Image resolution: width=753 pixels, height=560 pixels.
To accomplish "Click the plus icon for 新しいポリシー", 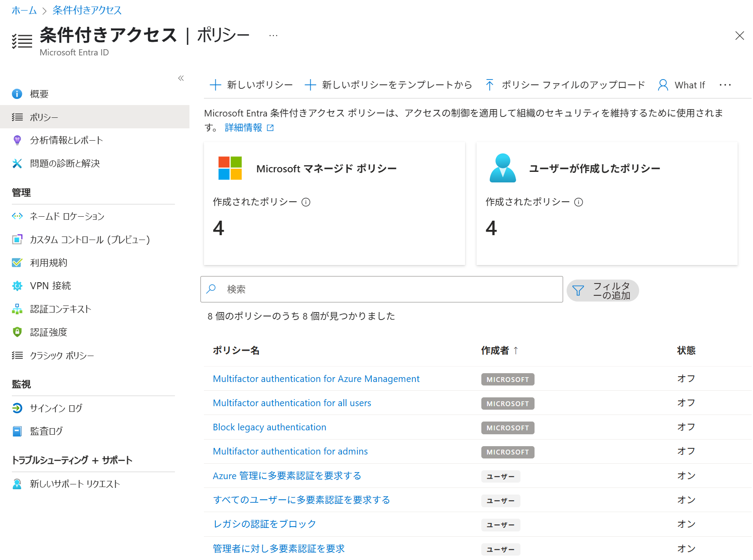I will [215, 85].
